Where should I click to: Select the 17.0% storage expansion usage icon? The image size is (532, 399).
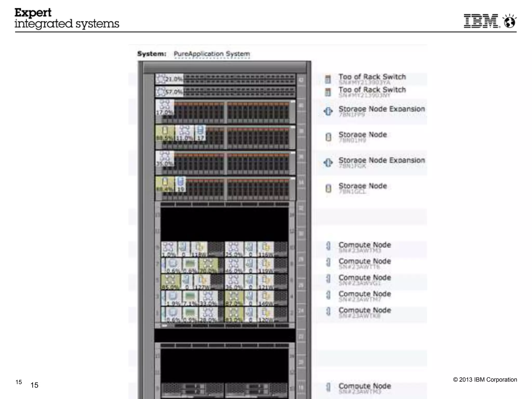pyautogui.click(x=164, y=108)
